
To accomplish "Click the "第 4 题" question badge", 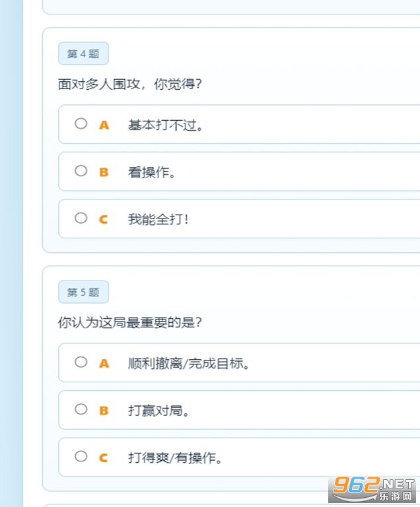I will pyautogui.click(x=83, y=54).
